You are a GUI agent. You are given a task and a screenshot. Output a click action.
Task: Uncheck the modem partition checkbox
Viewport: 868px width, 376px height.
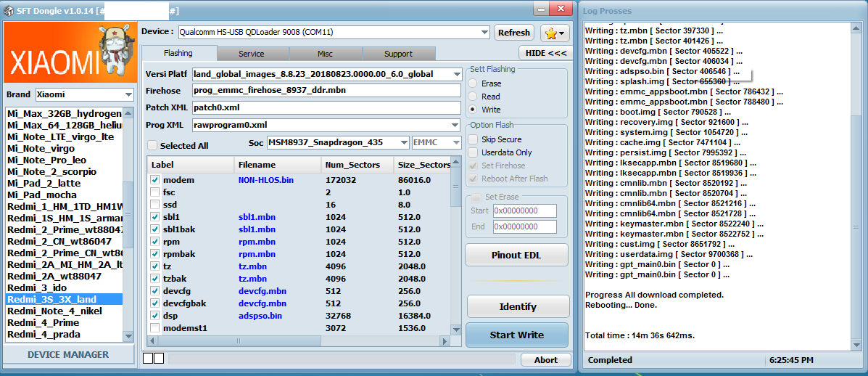click(155, 180)
